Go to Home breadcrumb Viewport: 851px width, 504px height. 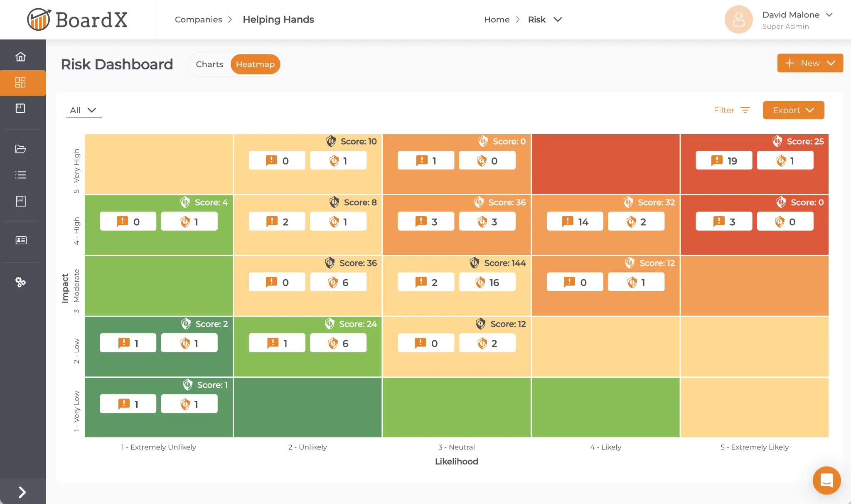click(497, 20)
